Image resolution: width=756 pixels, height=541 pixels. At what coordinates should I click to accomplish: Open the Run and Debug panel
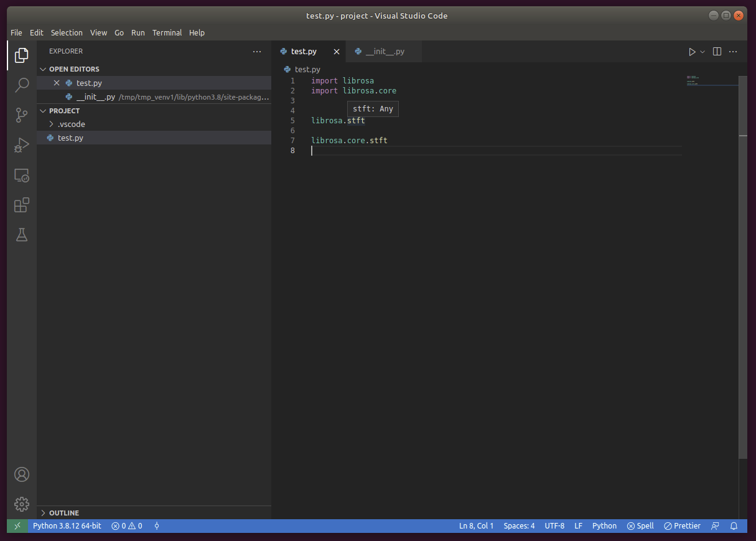click(22, 145)
